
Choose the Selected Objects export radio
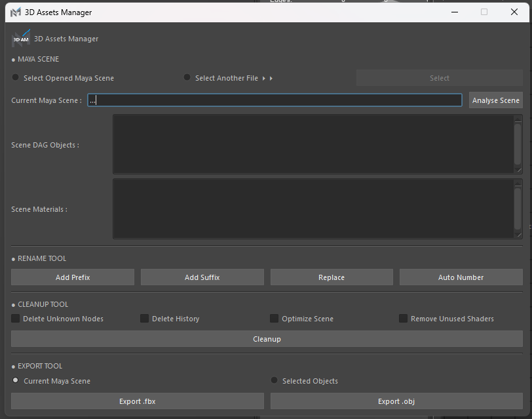click(x=274, y=380)
